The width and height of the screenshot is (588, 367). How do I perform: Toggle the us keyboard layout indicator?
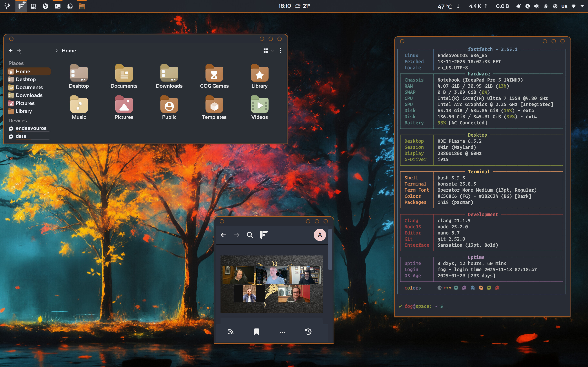(x=564, y=6)
